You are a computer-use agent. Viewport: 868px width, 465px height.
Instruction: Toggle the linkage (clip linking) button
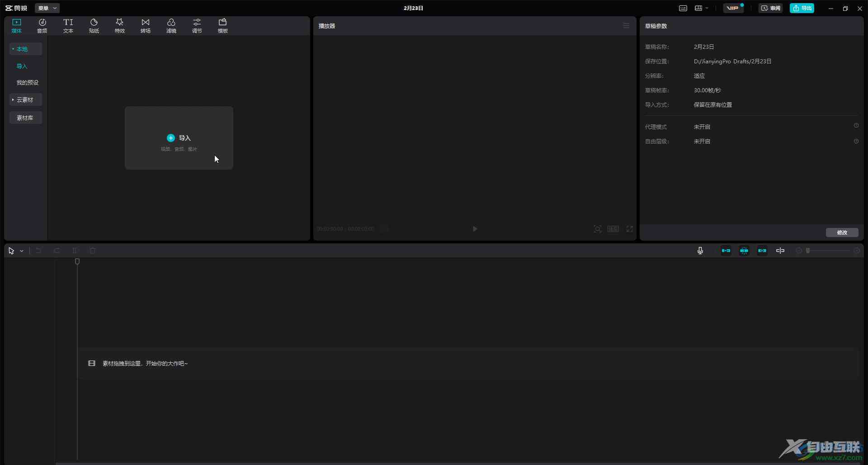[x=762, y=251]
